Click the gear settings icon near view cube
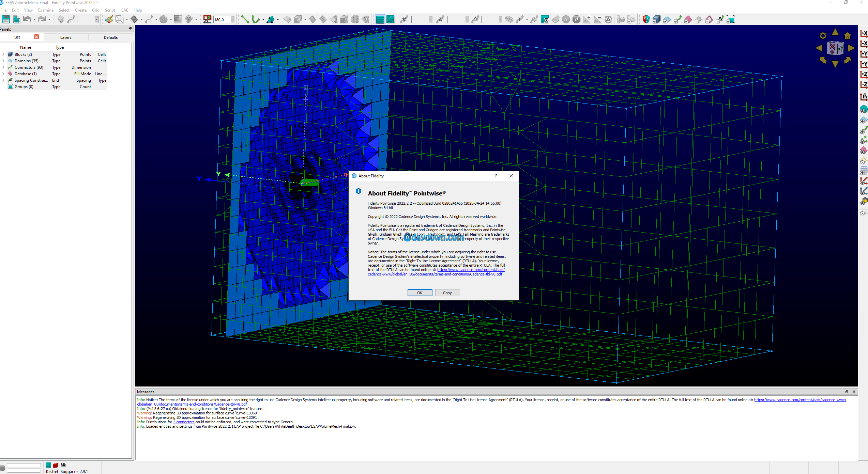This screenshot has width=868, height=474. click(x=823, y=36)
